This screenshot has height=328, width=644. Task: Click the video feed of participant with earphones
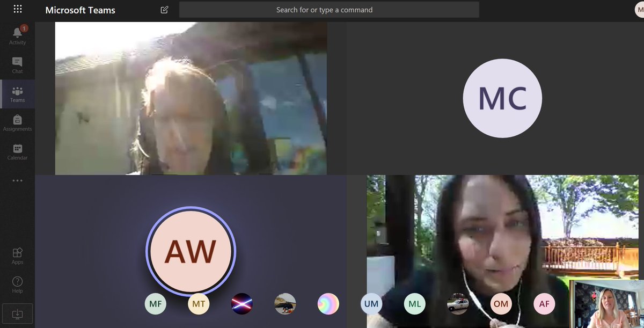coord(503,251)
